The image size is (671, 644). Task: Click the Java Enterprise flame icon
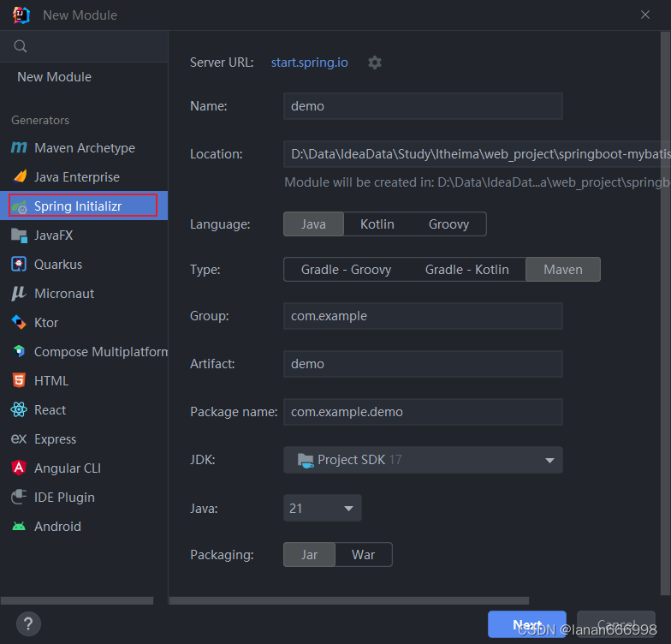[20, 176]
